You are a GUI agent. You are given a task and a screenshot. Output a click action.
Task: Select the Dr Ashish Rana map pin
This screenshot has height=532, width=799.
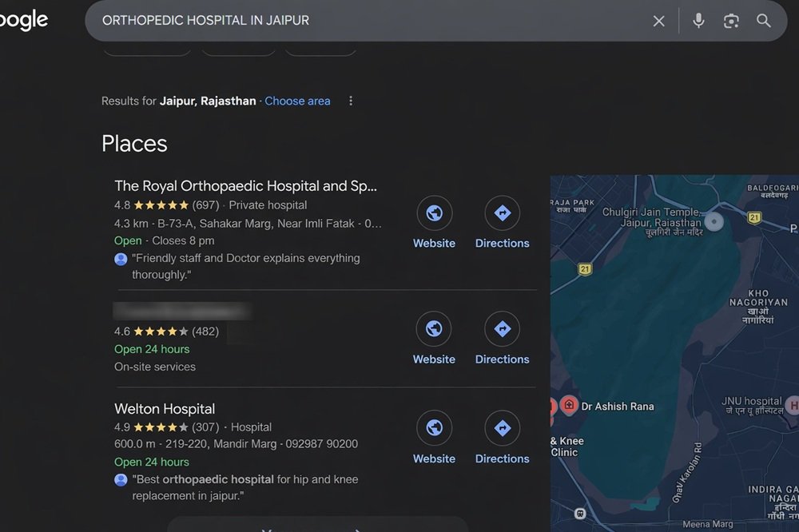(x=569, y=405)
